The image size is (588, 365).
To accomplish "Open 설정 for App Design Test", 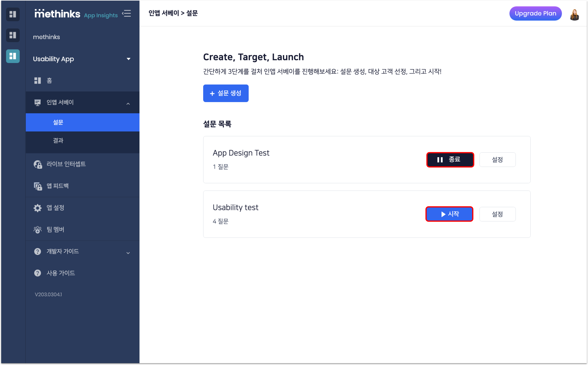I will 497,160.
